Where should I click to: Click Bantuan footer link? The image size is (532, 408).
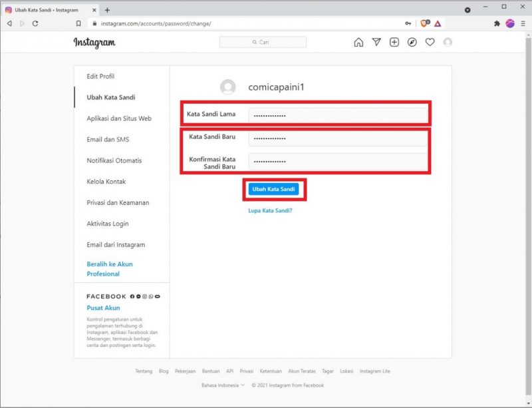[x=211, y=371]
